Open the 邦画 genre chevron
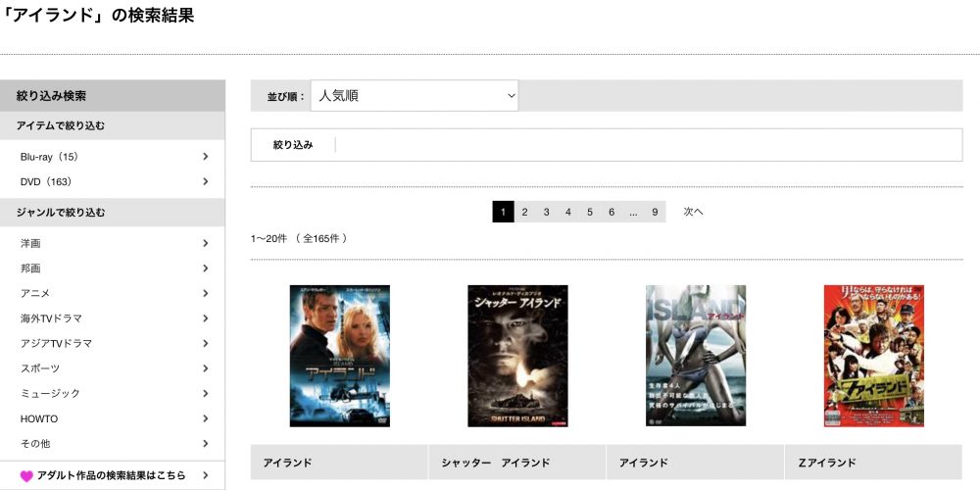This screenshot has height=490, width=980. (206, 269)
